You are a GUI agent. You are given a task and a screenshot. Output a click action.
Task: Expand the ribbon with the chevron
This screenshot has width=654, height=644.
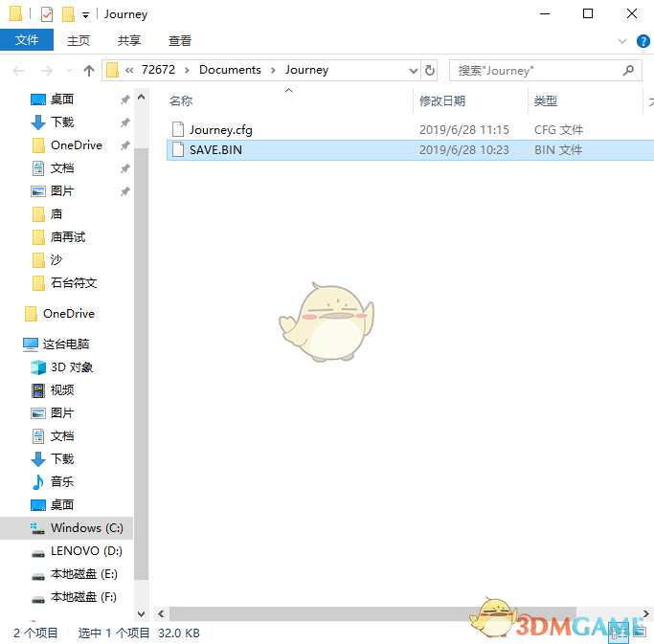tap(622, 41)
